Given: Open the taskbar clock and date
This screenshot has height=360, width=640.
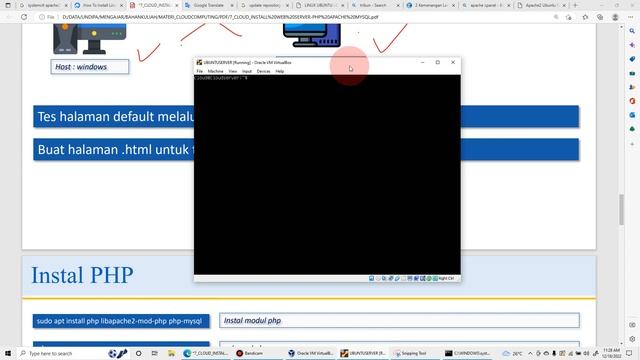Looking at the screenshot, I should point(611,353).
